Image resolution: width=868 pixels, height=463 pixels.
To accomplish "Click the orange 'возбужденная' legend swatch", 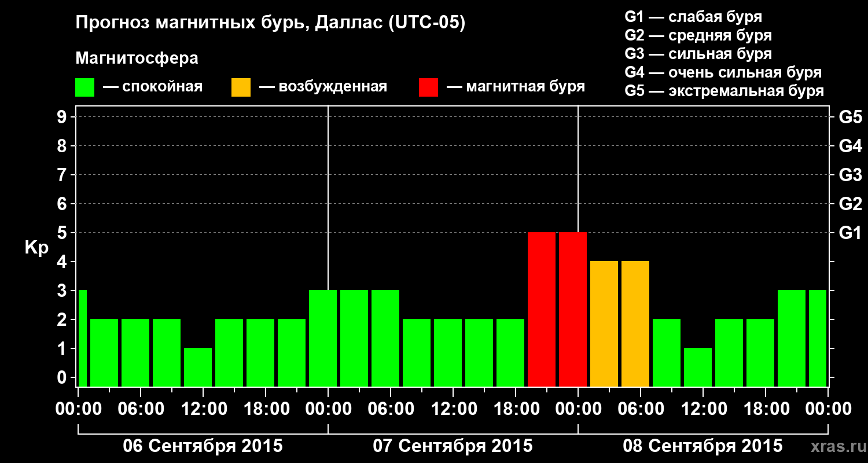I will click(241, 87).
